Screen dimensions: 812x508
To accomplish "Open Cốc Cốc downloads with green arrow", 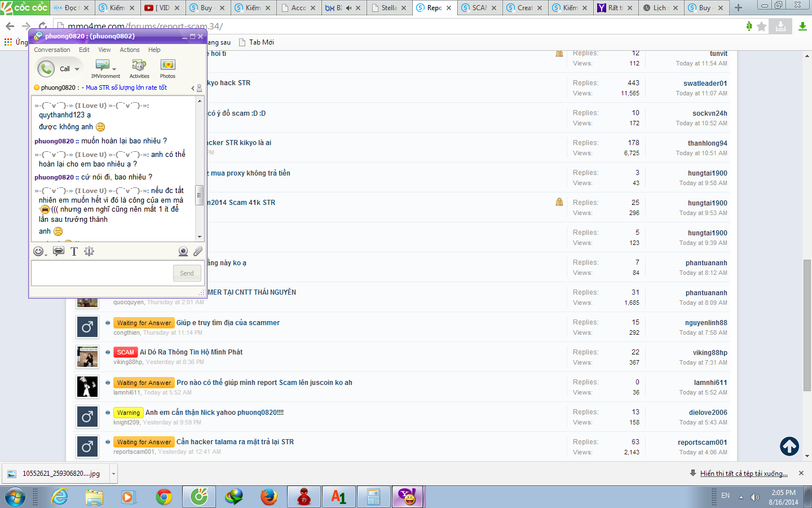I will pyautogui.click(x=802, y=26).
